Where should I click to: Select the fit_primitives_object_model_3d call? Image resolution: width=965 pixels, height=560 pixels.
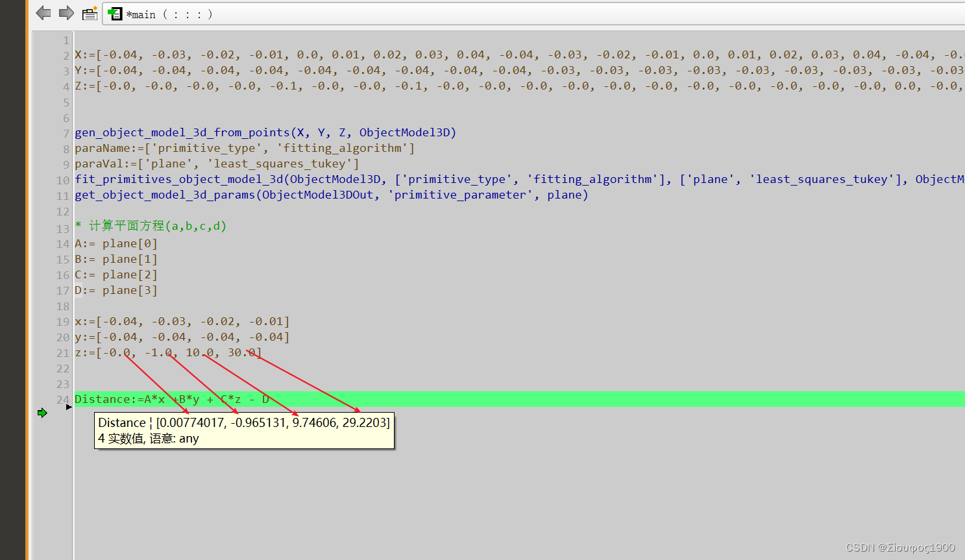click(519, 179)
